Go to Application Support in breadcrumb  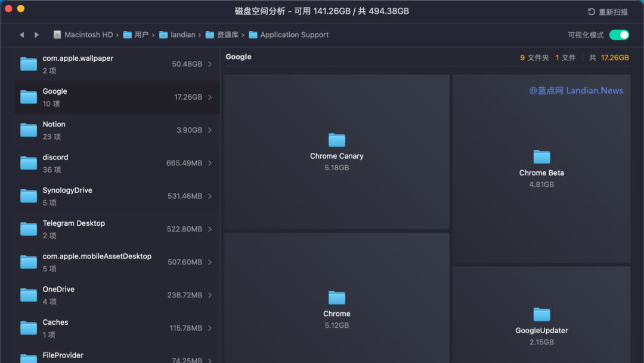tap(295, 35)
